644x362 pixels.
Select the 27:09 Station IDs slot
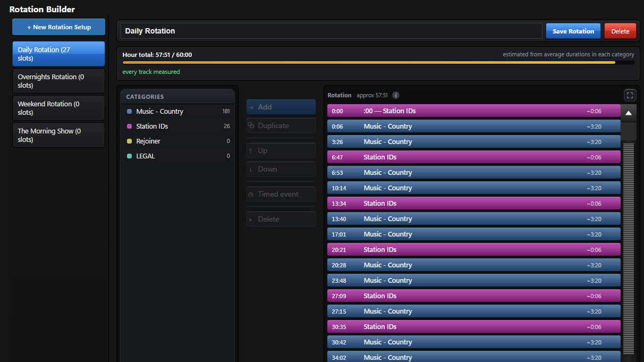click(474, 296)
